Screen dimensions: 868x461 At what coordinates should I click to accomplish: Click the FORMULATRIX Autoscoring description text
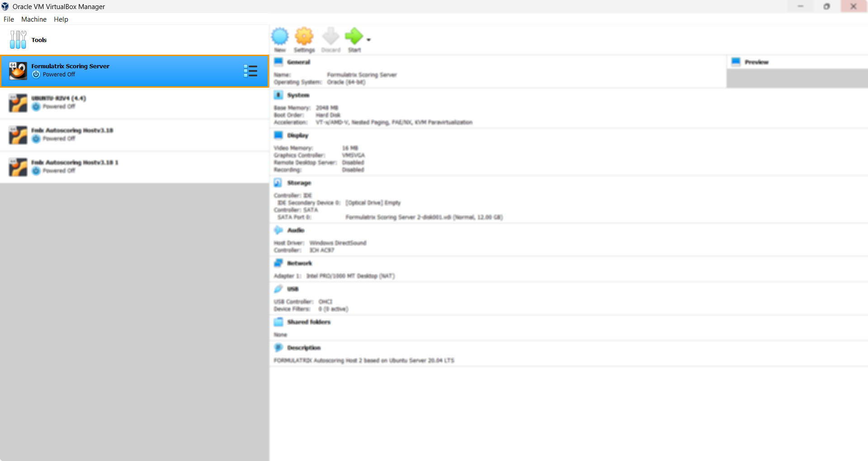click(x=364, y=361)
